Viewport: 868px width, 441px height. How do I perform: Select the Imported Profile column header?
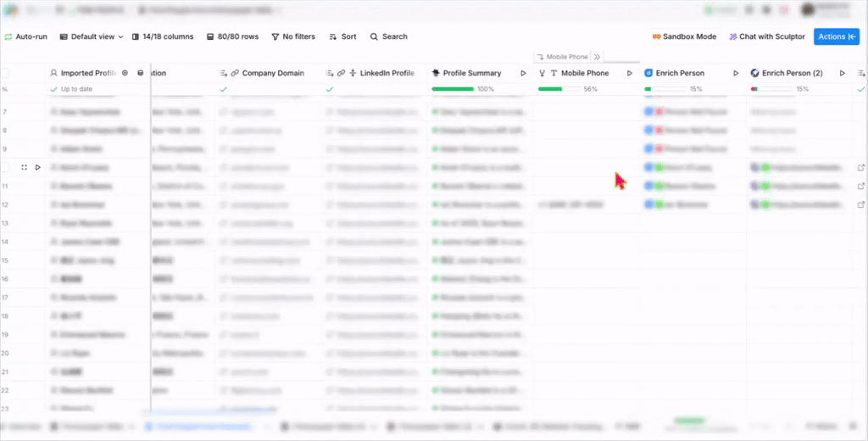tap(87, 73)
